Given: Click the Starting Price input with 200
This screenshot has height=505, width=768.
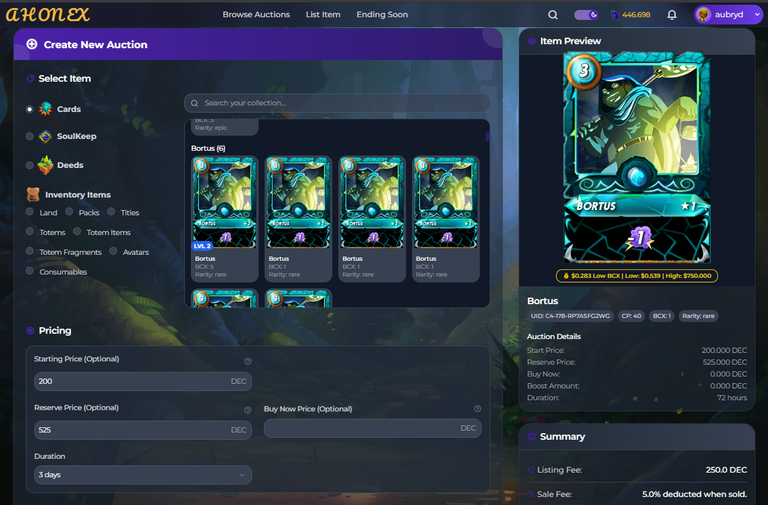Looking at the screenshot, I should [x=143, y=381].
